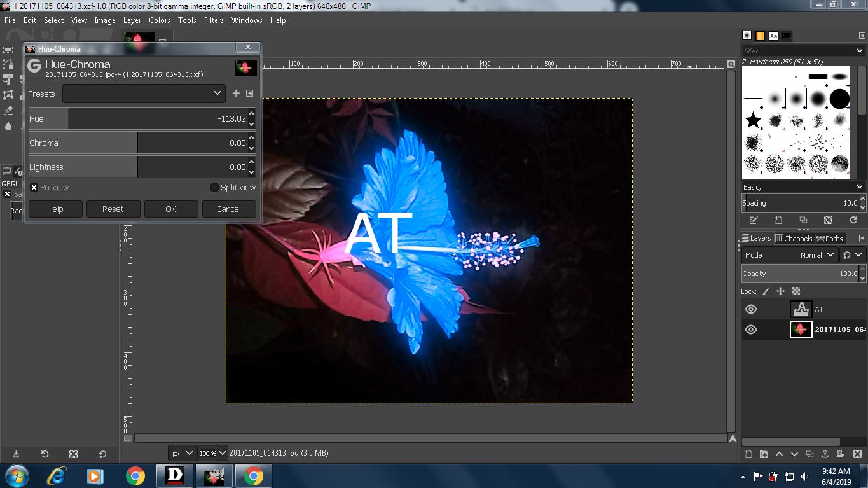Open the Hue-Chroma presets menu arrow icon
The width and height of the screenshot is (868, 488).
pos(249,94)
